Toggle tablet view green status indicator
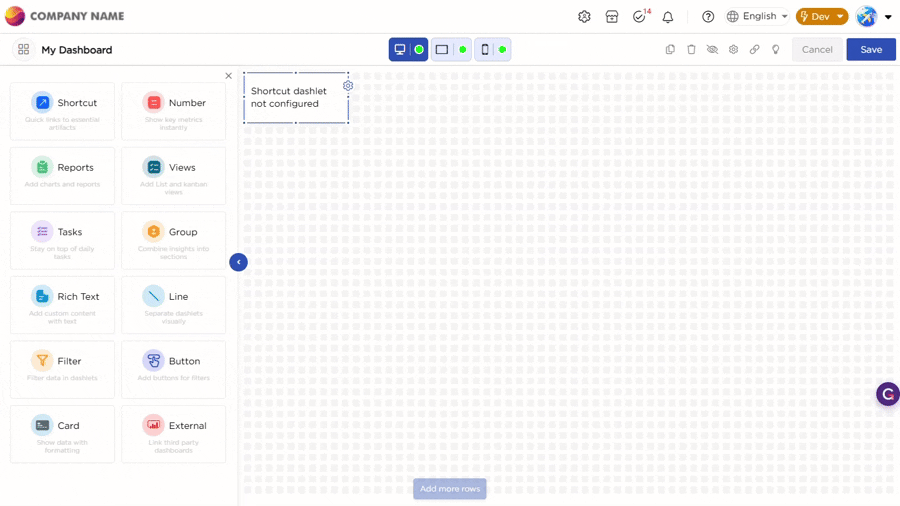The image size is (900, 506). pos(462,49)
